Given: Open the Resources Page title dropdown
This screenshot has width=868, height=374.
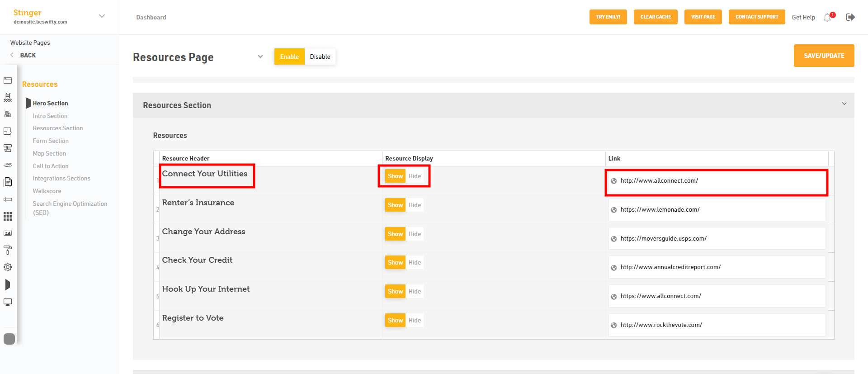Looking at the screenshot, I should click(x=260, y=57).
